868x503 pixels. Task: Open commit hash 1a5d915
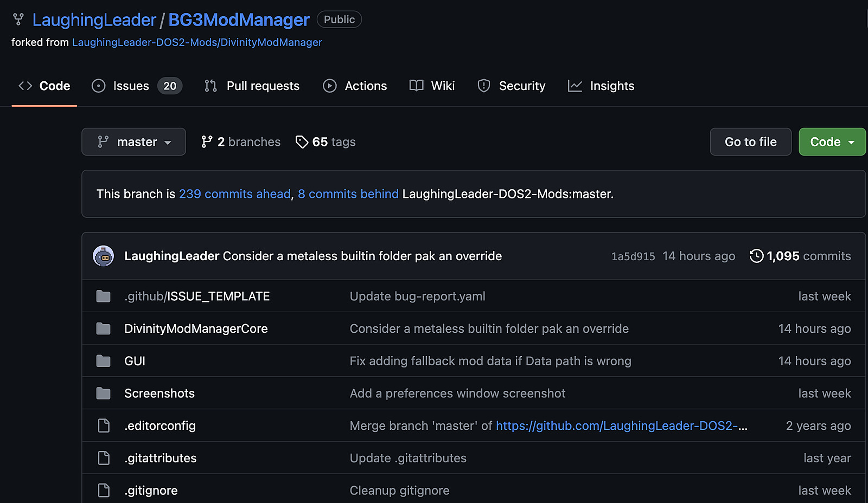pyautogui.click(x=633, y=256)
